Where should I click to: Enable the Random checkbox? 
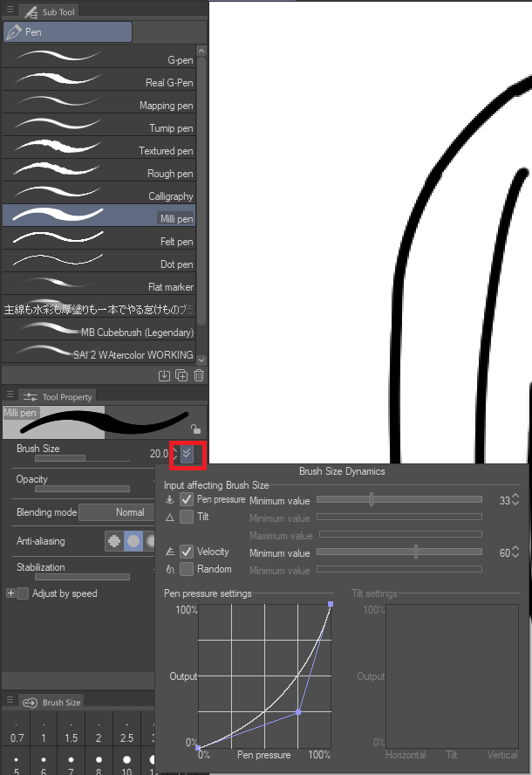click(187, 569)
